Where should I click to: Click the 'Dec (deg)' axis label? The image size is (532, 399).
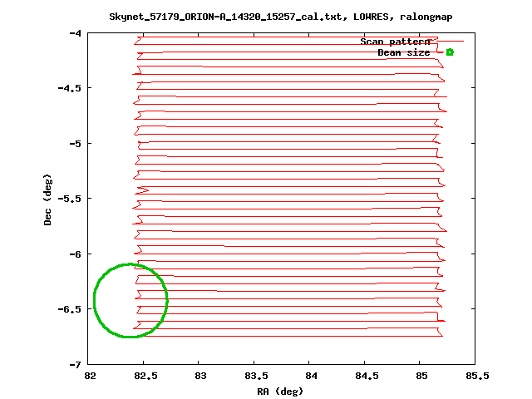[48, 199]
